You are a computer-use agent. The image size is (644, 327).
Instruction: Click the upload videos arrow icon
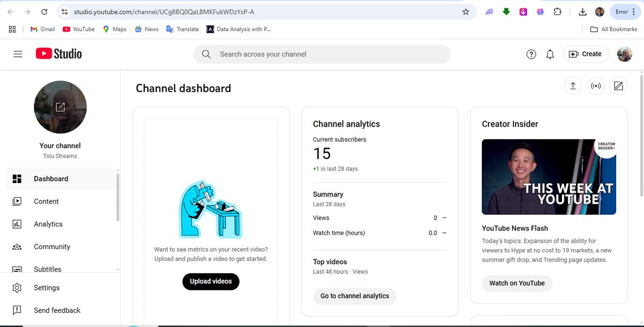[573, 86]
